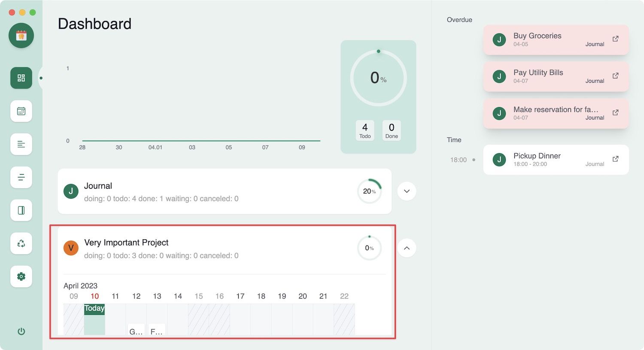This screenshot has height=350, width=644.
Task: Open the task list view icon
Action: pyautogui.click(x=21, y=144)
